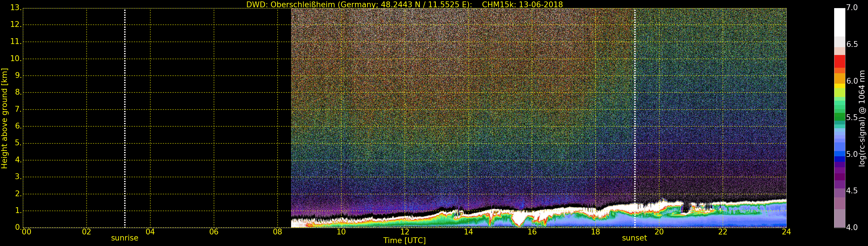868x246 pixels.
Task: Click the 'sunset' label below the time axis
Action: pos(634,238)
